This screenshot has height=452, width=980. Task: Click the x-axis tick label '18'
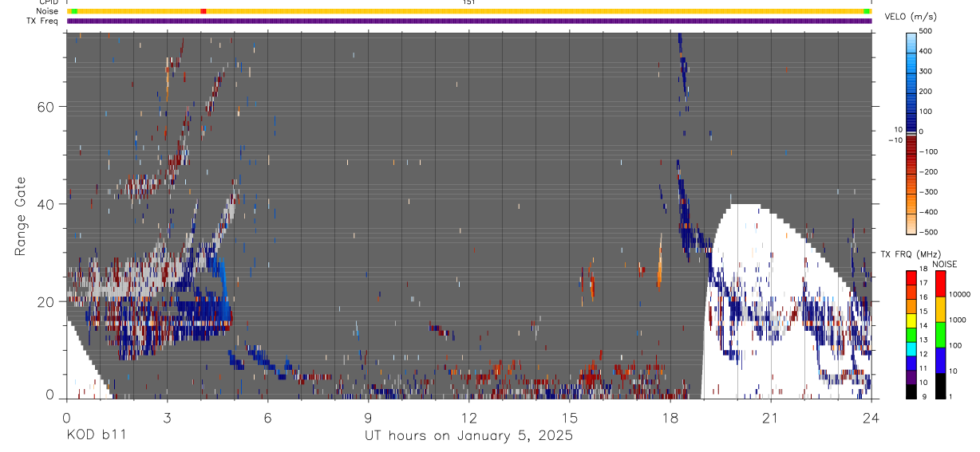pyautogui.click(x=670, y=417)
